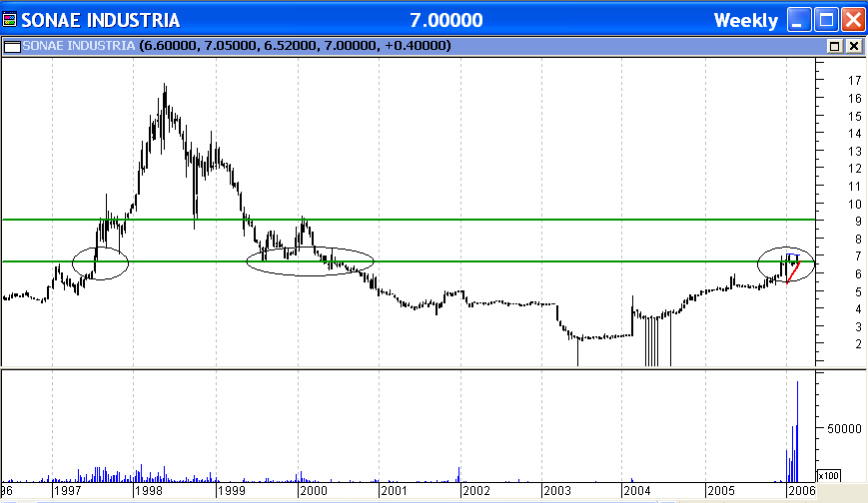Screen dimensions: 868x503
Task: Click the x100 volume multiplier box
Action: [829, 475]
